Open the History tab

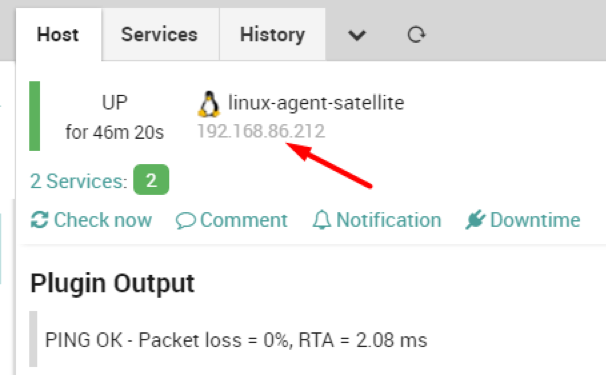click(272, 34)
